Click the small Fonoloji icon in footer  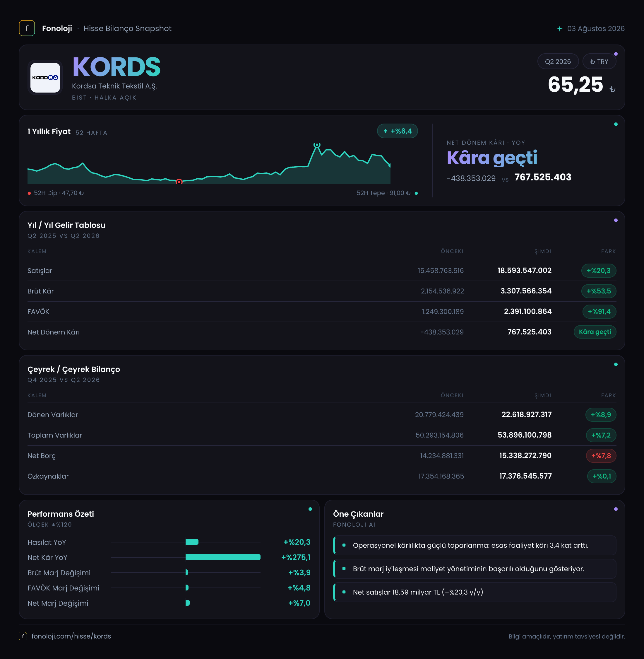tap(23, 636)
